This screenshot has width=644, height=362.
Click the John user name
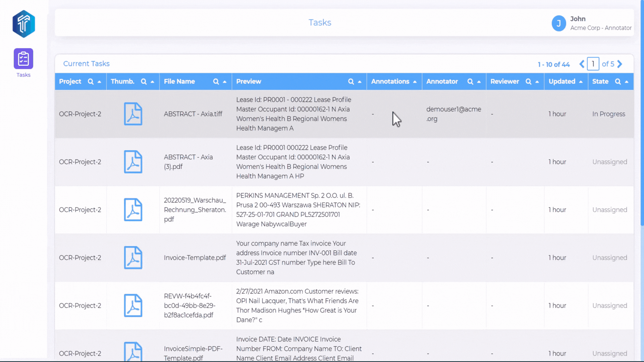point(578,19)
